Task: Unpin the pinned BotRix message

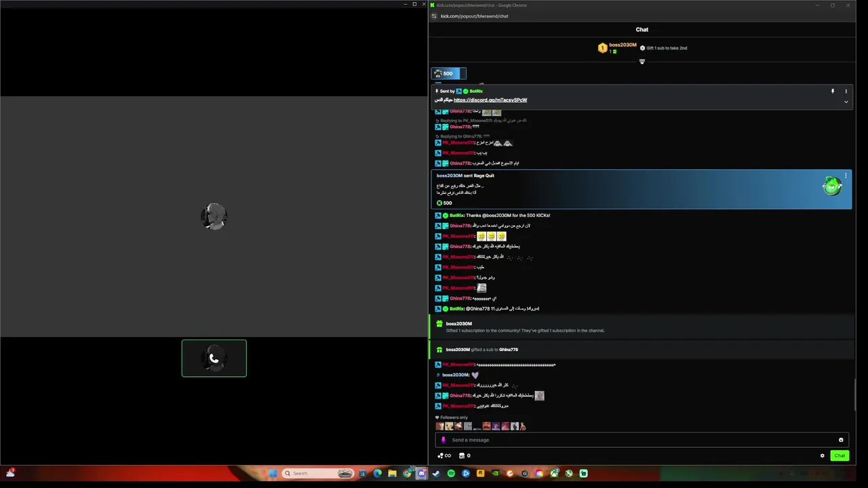Action: click(x=833, y=91)
